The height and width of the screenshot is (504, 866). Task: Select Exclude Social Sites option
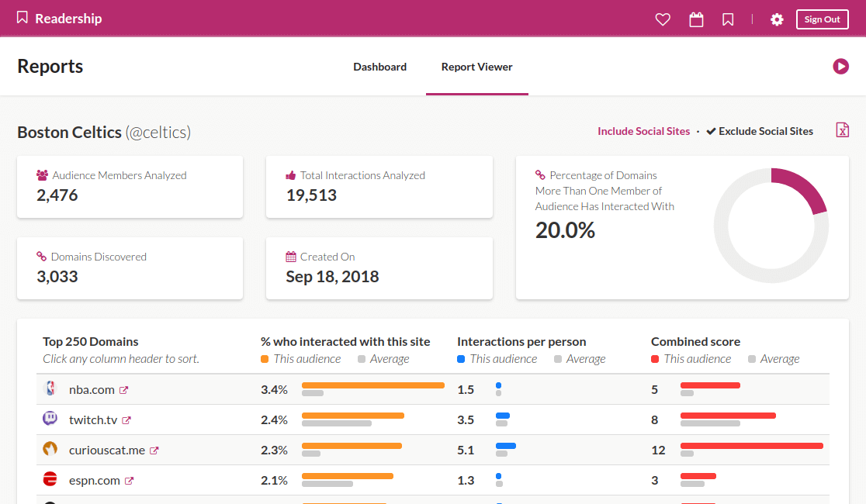click(760, 131)
